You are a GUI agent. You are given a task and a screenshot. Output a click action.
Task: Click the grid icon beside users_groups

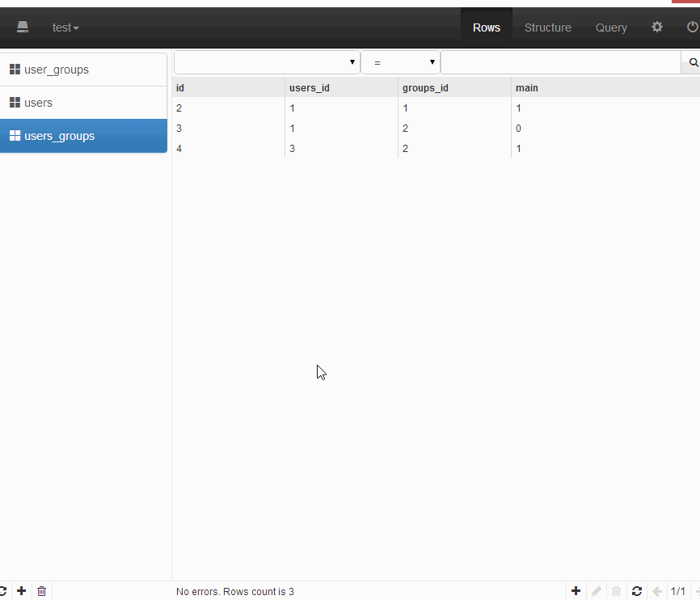pos(15,135)
